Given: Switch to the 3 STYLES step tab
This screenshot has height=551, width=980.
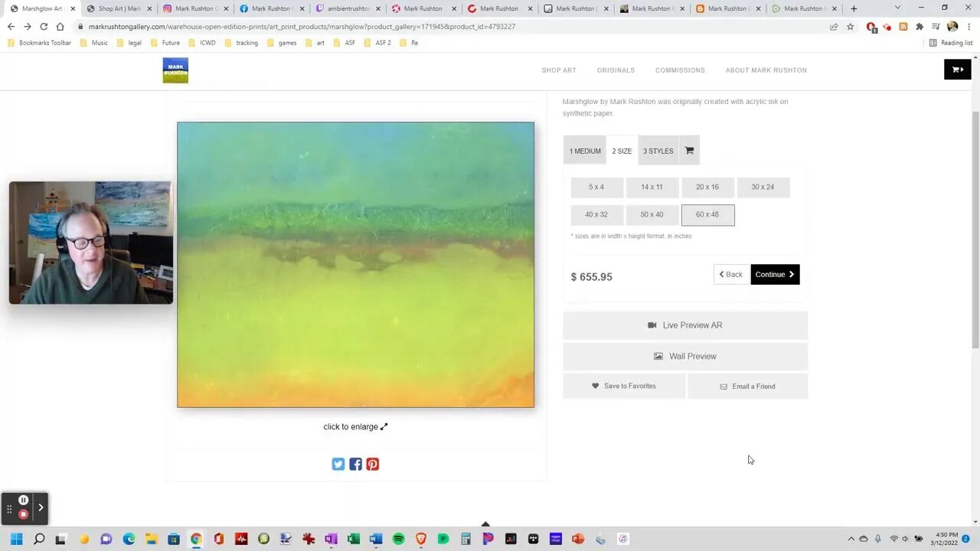Looking at the screenshot, I should (x=658, y=151).
